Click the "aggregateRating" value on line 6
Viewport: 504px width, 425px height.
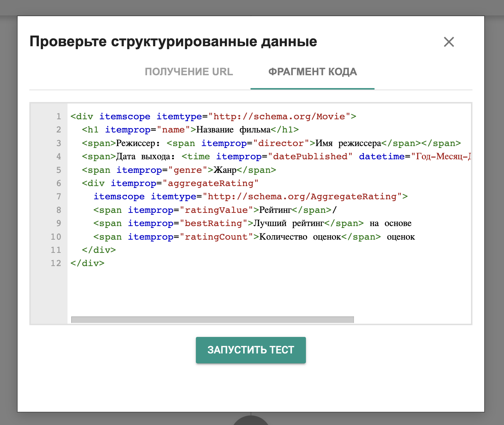click(211, 184)
